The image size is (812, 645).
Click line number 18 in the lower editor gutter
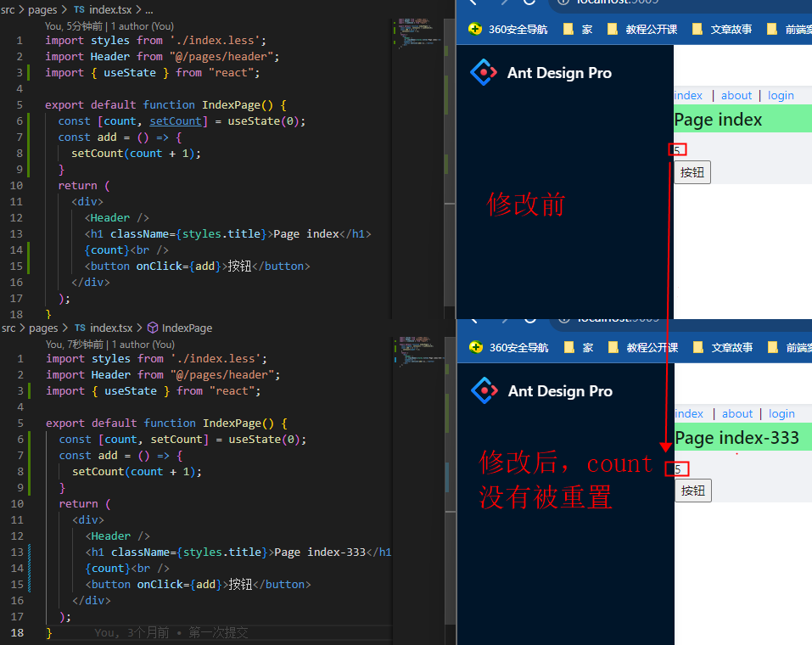point(17,632)
